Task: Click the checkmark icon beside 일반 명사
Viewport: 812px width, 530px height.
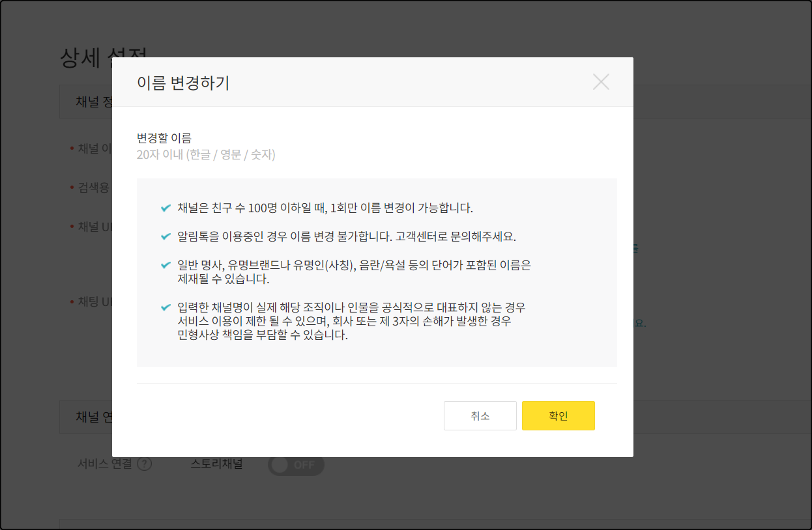Action: (166, 265)
